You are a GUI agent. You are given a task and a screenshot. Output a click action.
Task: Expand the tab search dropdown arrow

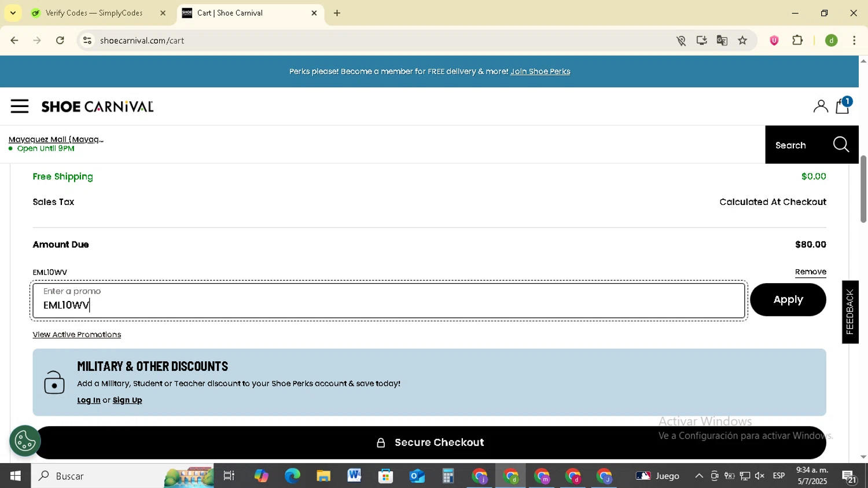pos(13,13)
